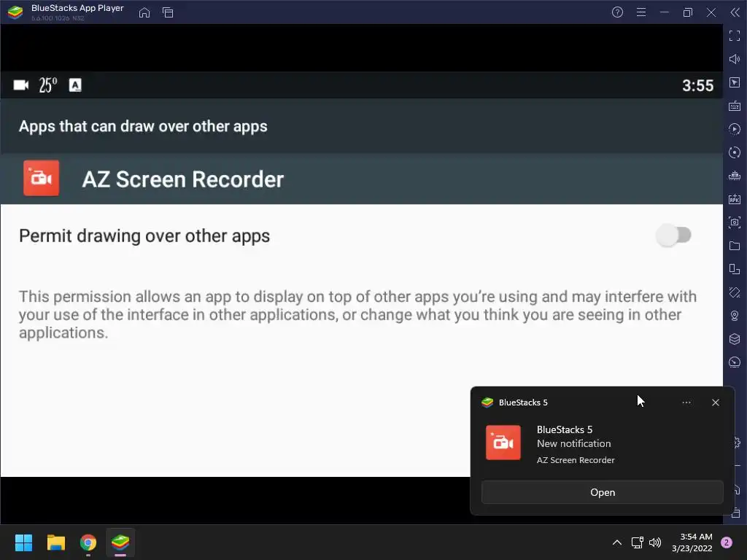Viewport: 747px width, 560px height.
Task: Open the notification center badge showing 2
Action: tap(727, 542)
